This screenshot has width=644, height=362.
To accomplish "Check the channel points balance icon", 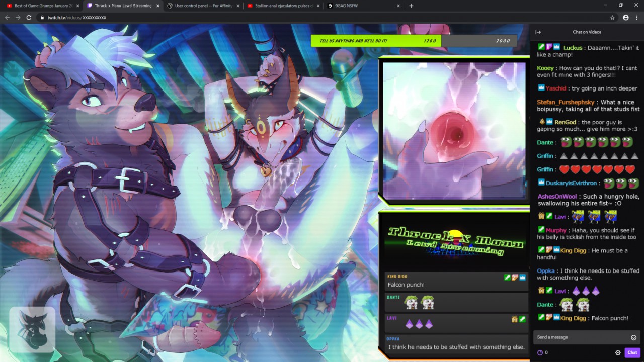I will coord(540,352).
